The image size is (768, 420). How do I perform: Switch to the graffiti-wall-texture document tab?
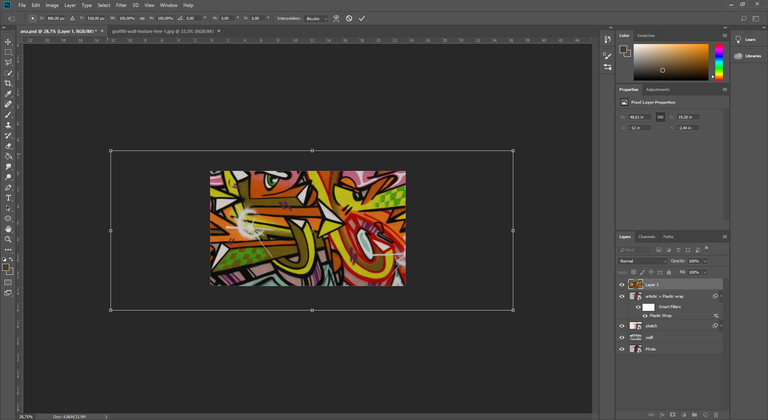(x=163, y=31)
